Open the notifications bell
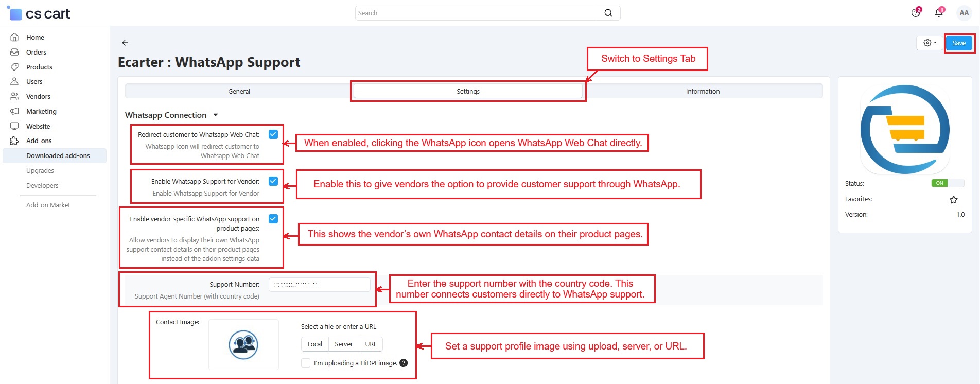This screenshot has height=384, width=980. [x=939, y=13]
